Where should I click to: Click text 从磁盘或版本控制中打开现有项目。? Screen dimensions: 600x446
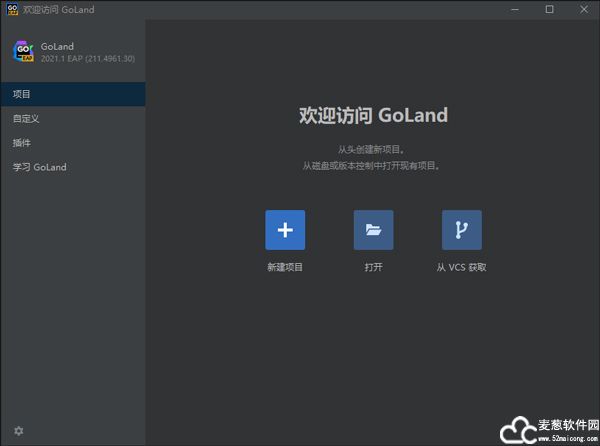tap(371, 166)
